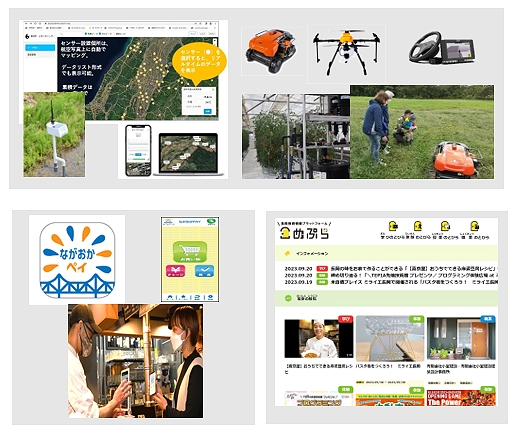Click the Meplat site logo

[304, 233]
